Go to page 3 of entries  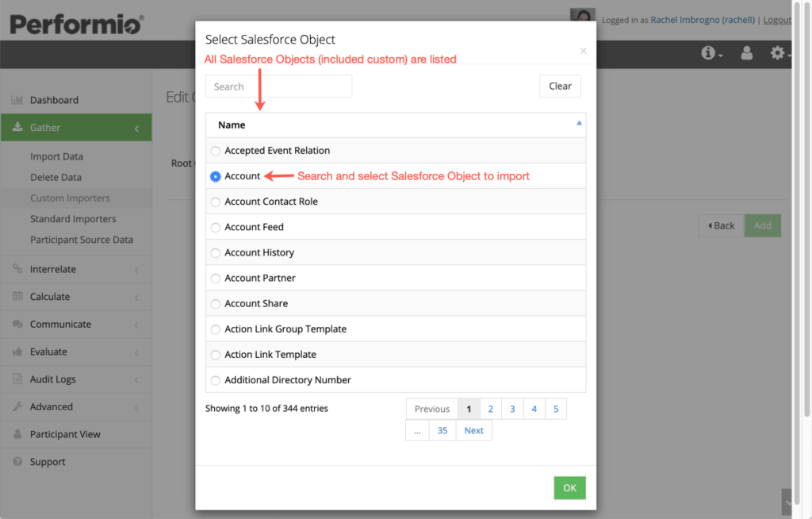click(x=512, y=409)
